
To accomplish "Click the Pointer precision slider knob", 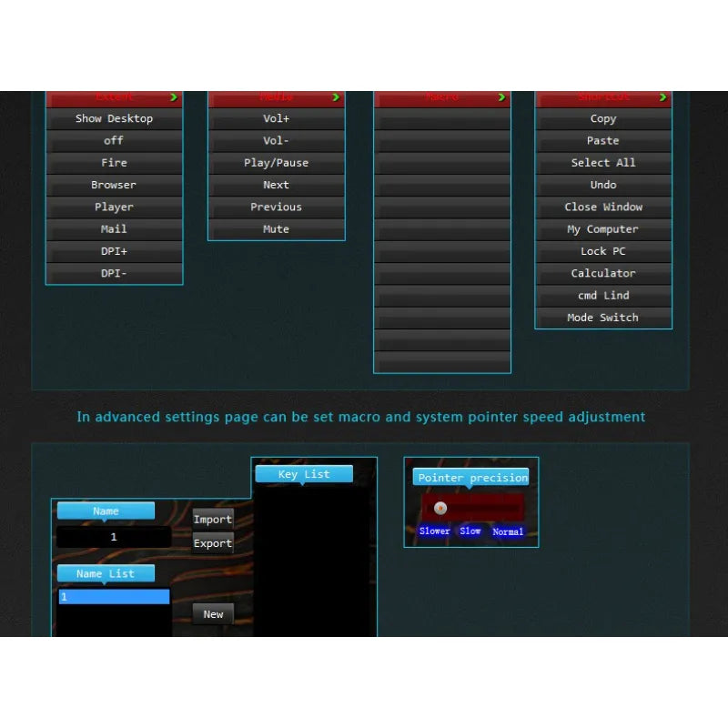I will tap(440, 508).
